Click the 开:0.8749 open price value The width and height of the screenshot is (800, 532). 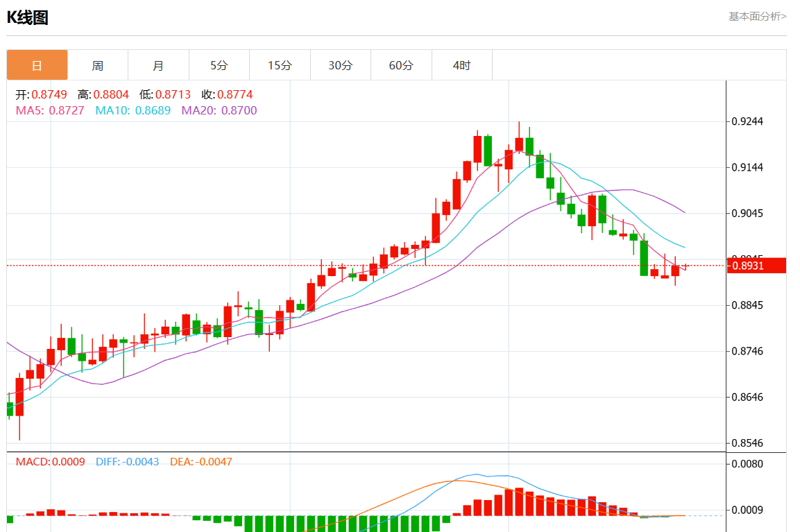click(x=42, y=94)
